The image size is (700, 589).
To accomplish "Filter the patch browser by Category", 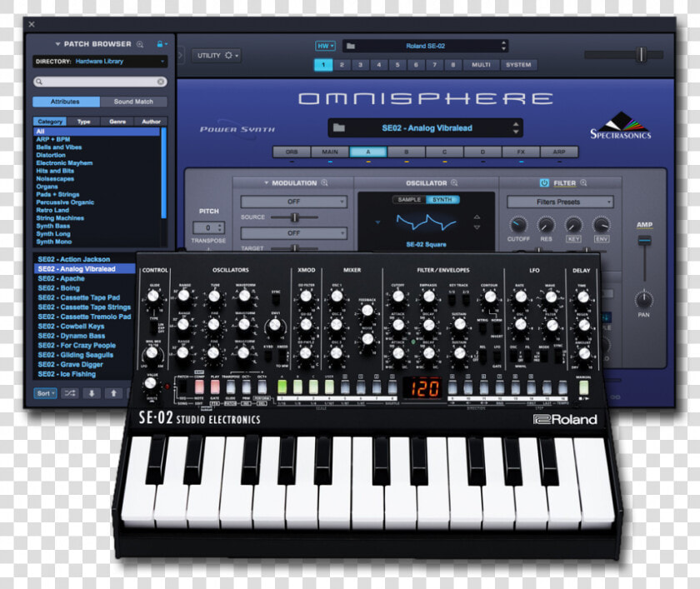I will (x=50, y=122).
